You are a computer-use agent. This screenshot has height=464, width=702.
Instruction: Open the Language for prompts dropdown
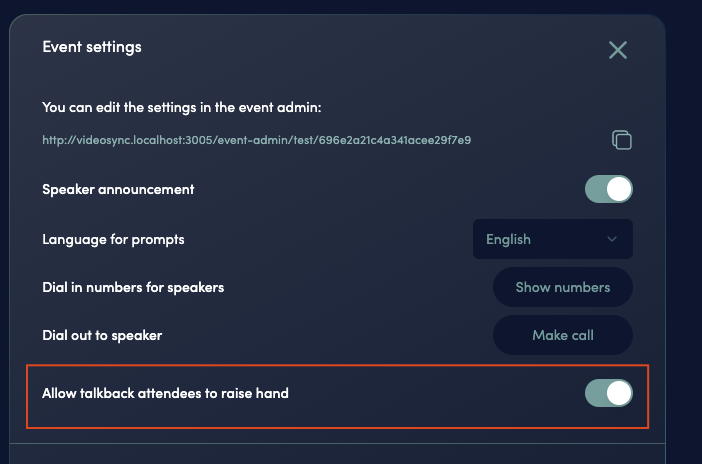(553, 239)
